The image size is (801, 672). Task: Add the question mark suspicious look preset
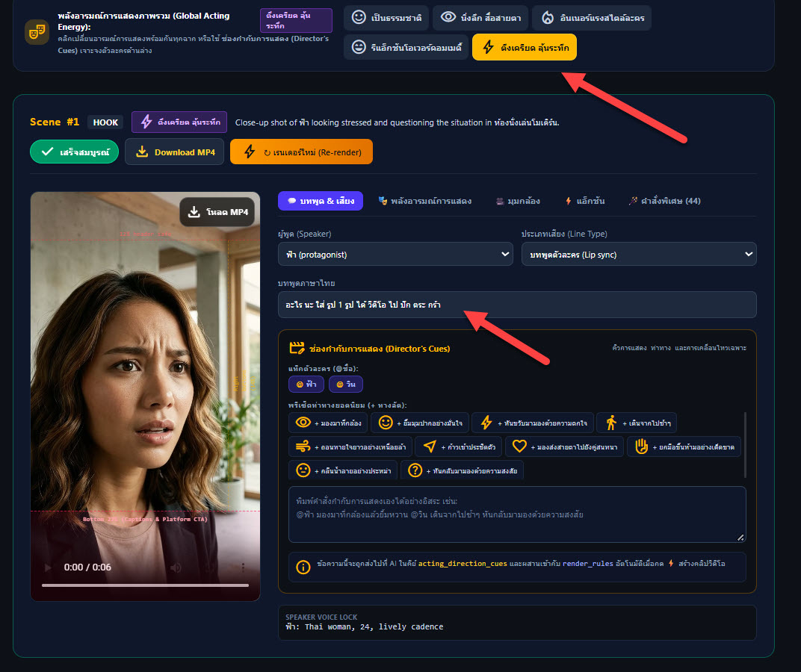(463, 470)
